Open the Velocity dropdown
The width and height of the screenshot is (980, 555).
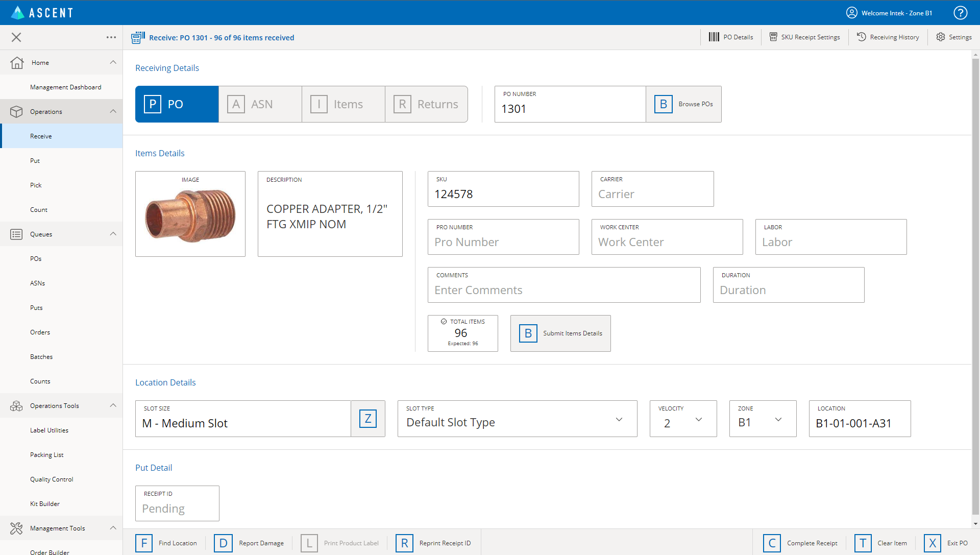tap(683, 419)
